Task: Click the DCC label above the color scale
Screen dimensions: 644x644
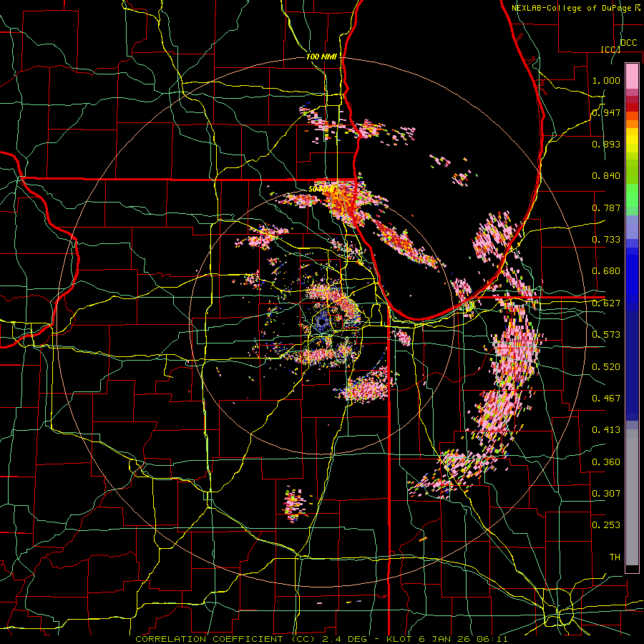Action: (x=628, y=43)
